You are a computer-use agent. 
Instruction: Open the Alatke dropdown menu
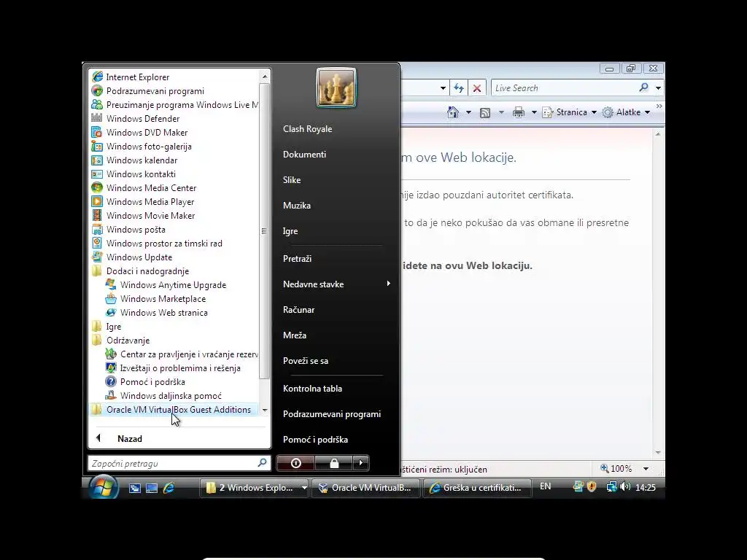pyautogui.click(x=627, y=112)
